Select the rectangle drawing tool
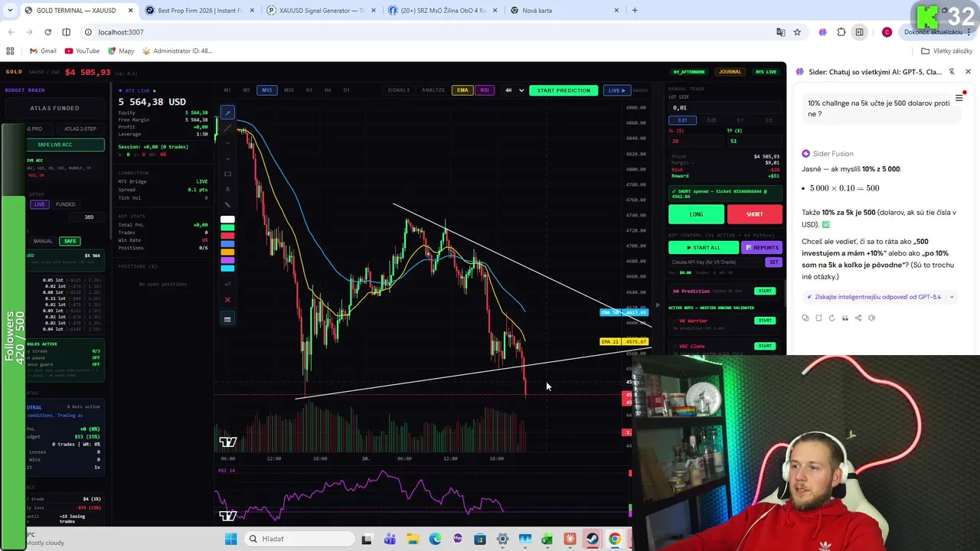This screenshot has width=980, height=551. coord(227,174)
